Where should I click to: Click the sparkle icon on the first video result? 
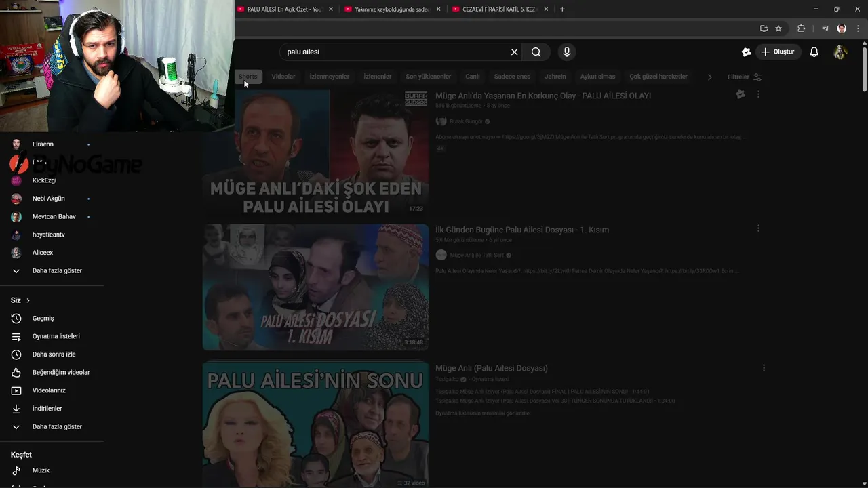tap(741, 95)
